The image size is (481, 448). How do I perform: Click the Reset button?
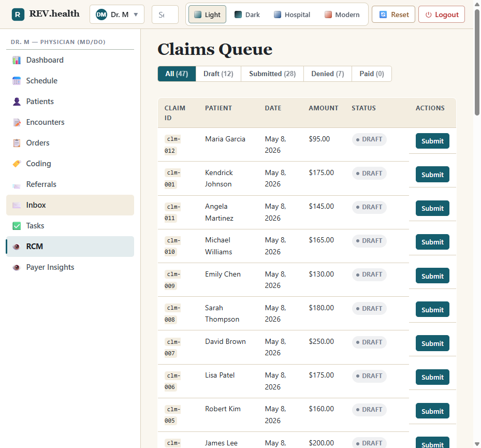393,15
